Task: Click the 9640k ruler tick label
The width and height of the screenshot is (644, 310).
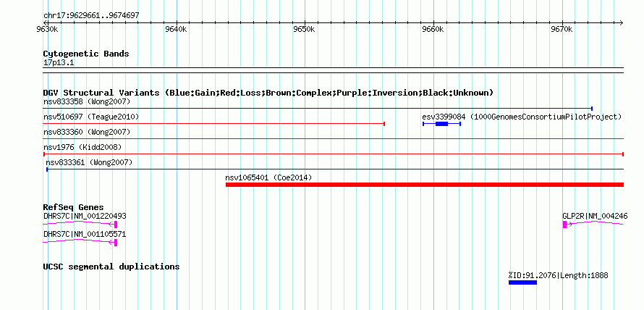Action: point(177,30)
